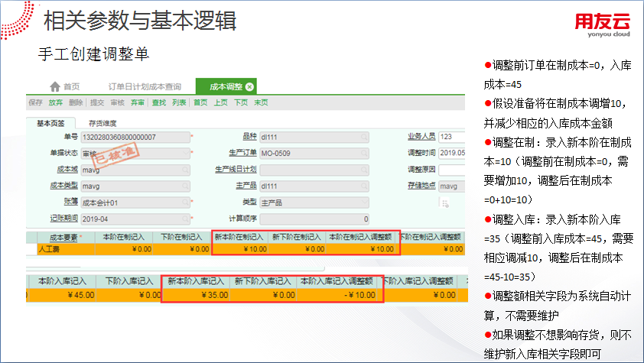The height and width of the screenshot is (363, 644).
Task: Click search icon in 主产品 field
Action: (364, 186)
